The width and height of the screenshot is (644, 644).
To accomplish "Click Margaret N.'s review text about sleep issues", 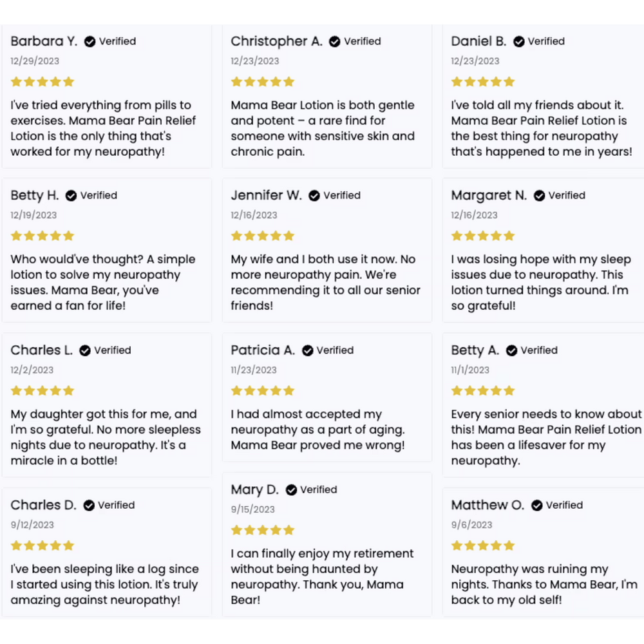I will point(540,283).
